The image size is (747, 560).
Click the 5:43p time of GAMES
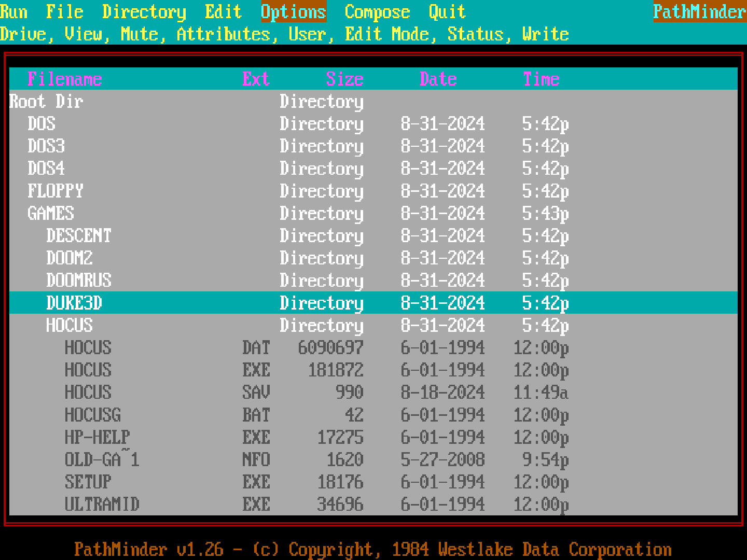pos(546,213)
